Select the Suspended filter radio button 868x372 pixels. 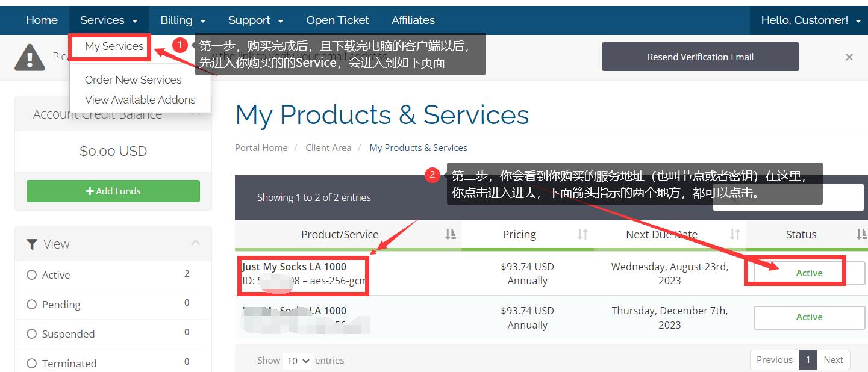(32, 334)
